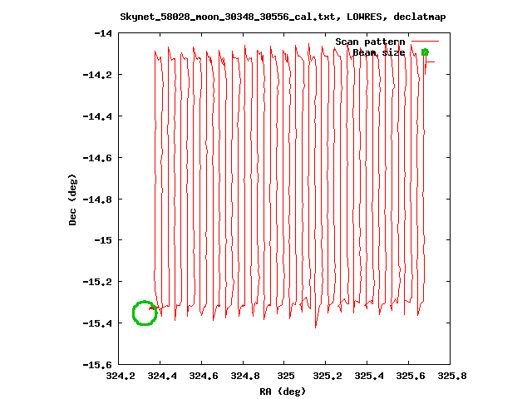Click the red line sample next to 'Scan pattern'

425,42
